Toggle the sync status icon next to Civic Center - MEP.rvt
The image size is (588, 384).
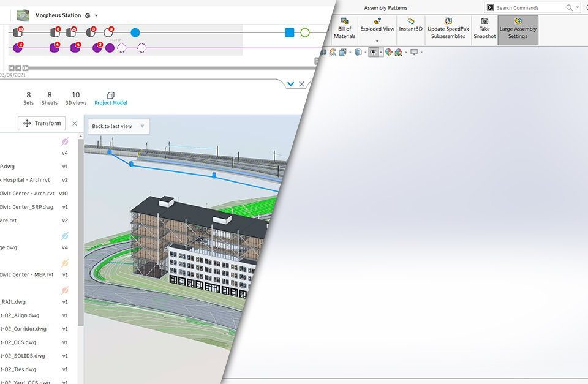click(x=64, y=263)
